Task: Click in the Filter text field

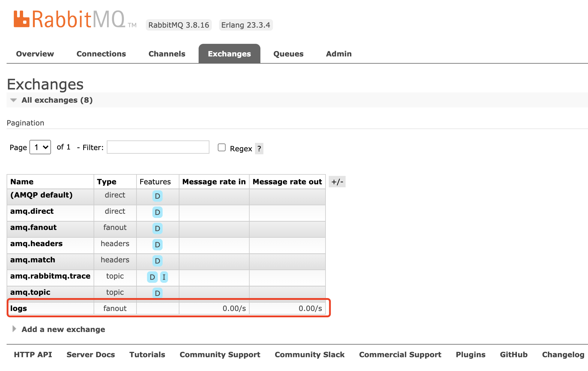Action: pos(158,147)
